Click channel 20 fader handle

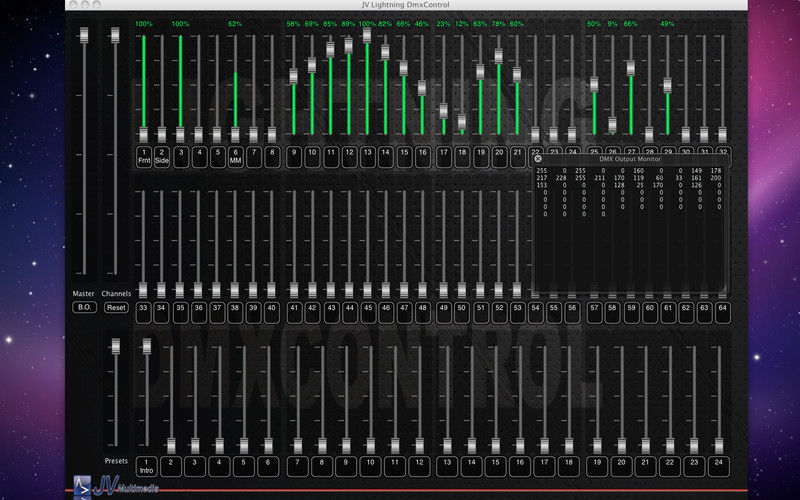tap(498, 56)
